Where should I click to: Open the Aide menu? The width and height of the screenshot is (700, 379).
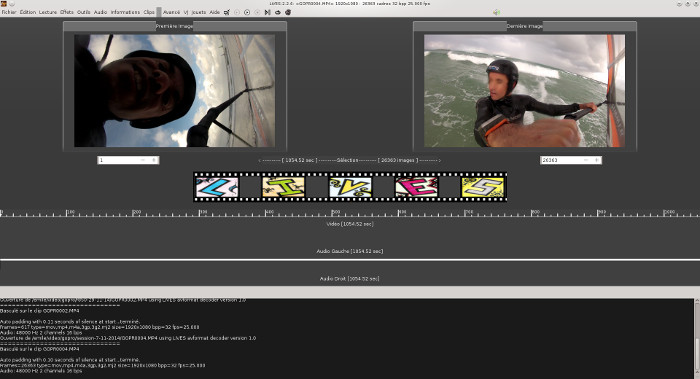tap(215, 12)
